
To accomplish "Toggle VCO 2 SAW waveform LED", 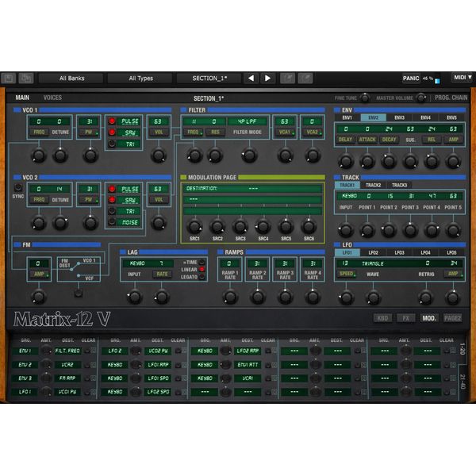I will pyautogui.click(x=112, y=200).
